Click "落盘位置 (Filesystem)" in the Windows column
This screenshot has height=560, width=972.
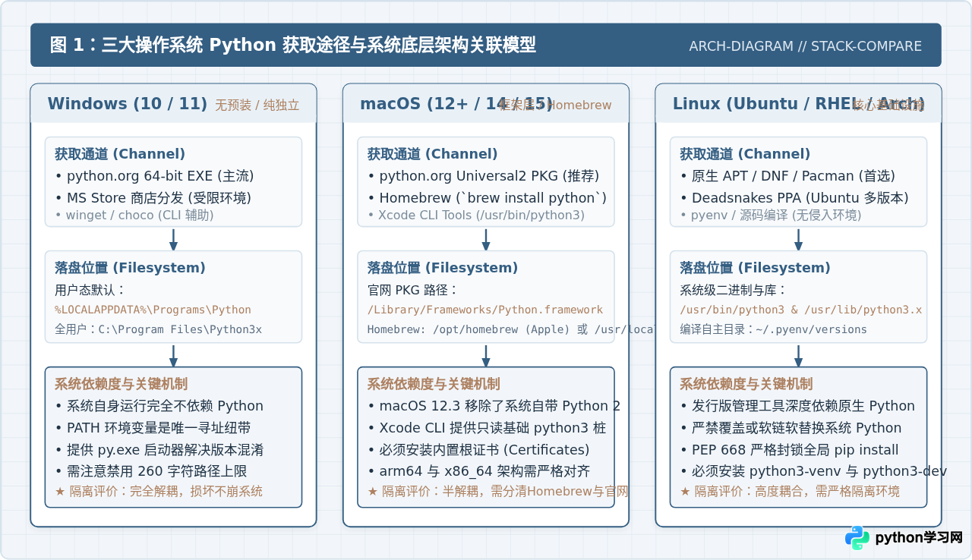(x=130, y=268)
